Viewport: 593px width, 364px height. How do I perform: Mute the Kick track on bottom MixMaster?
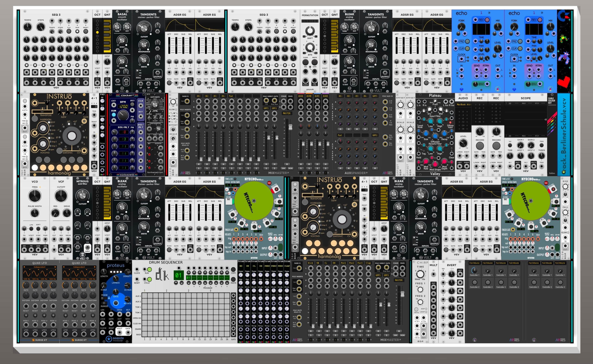311,331
